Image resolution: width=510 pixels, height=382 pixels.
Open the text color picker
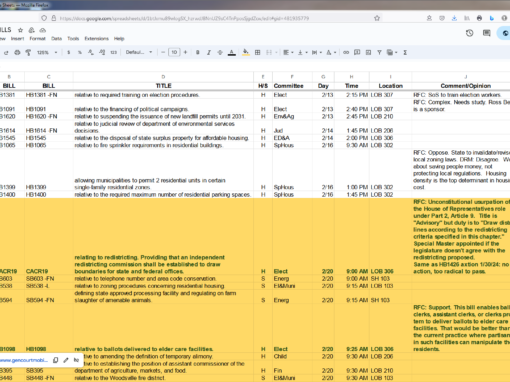point(232,53)
